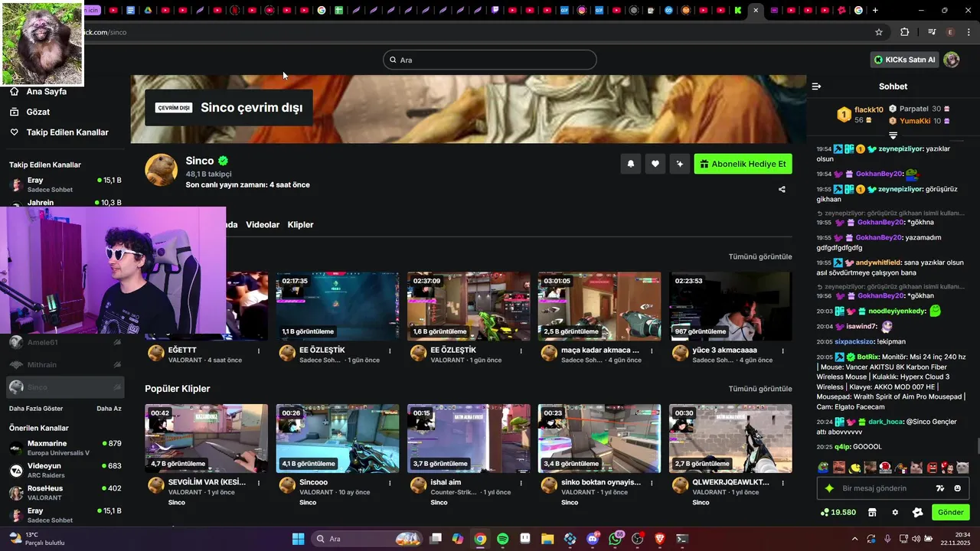Click the share icon under the channel header
Screen dimensions: 980x551
[782, 189]
